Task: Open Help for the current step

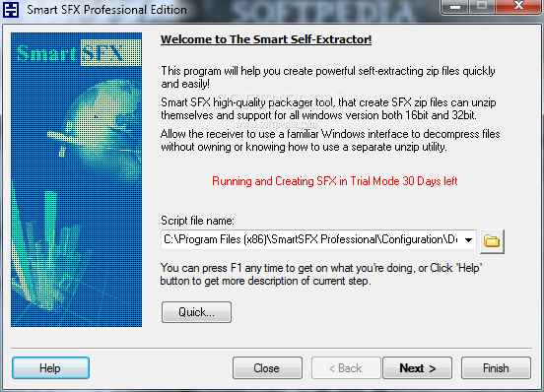Action: (x=50, y=367)
